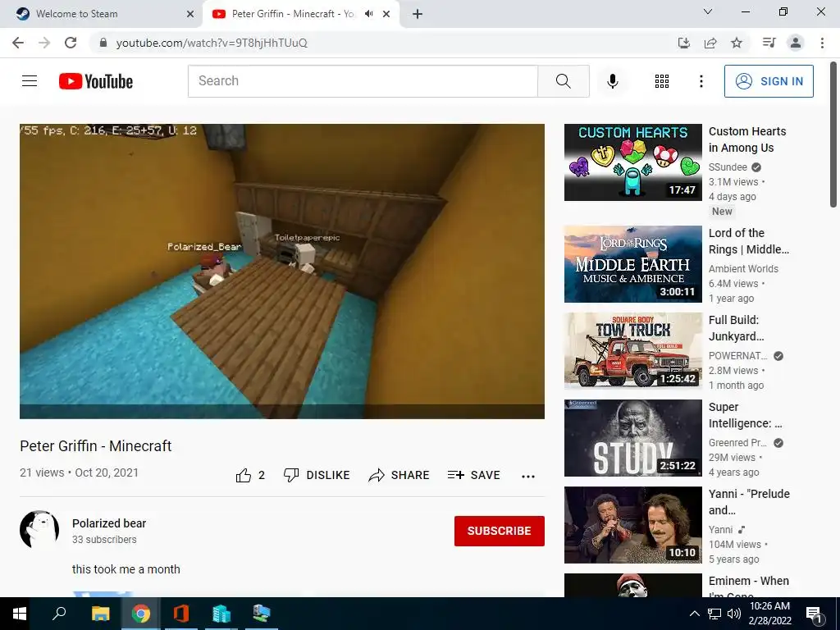Open the STUDY Super Intelligence thumbnail
Screen dimensions: 840x630
[x=632, y=438]
